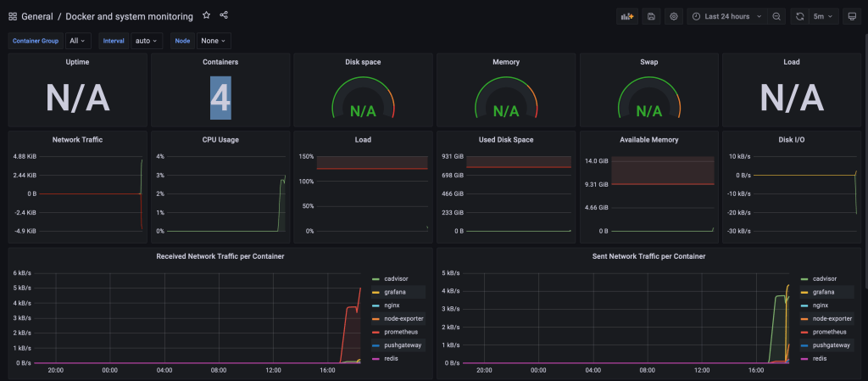Zoom out the time range
The width and height of the screenshot is (868, 381).
click(776, 16)
